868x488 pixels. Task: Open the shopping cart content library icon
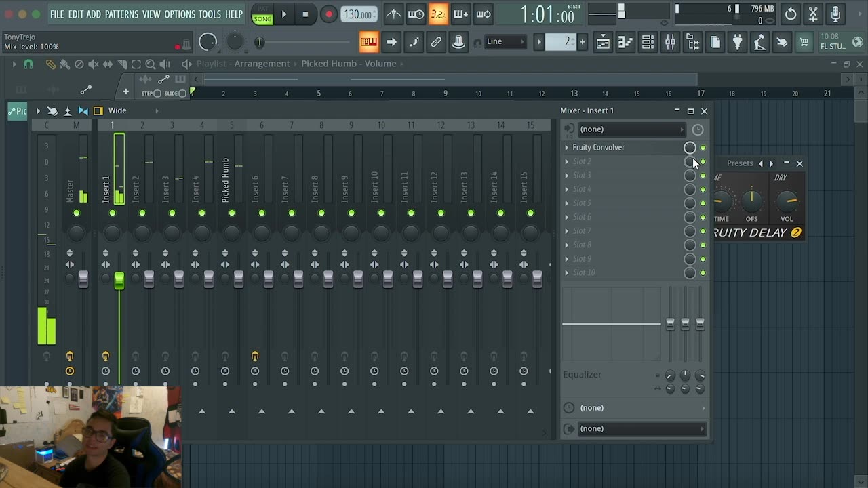pos(804,43)
